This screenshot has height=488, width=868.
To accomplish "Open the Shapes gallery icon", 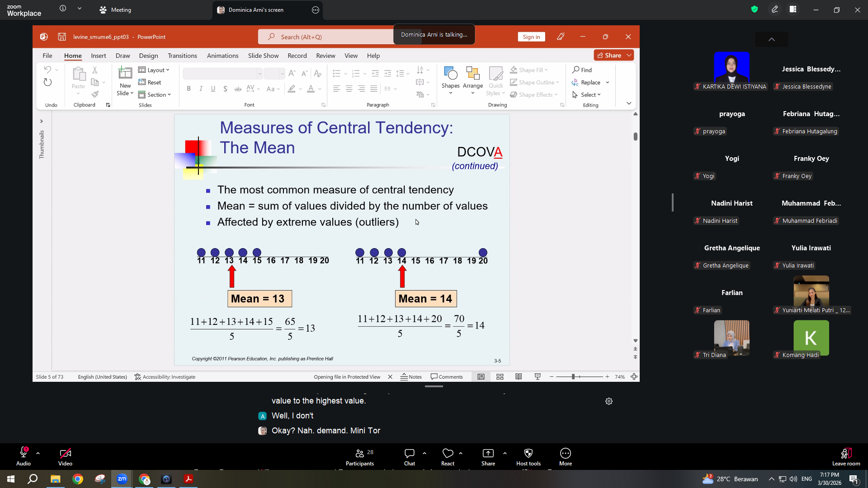I will pyautogui.click(x=451, y=73).
